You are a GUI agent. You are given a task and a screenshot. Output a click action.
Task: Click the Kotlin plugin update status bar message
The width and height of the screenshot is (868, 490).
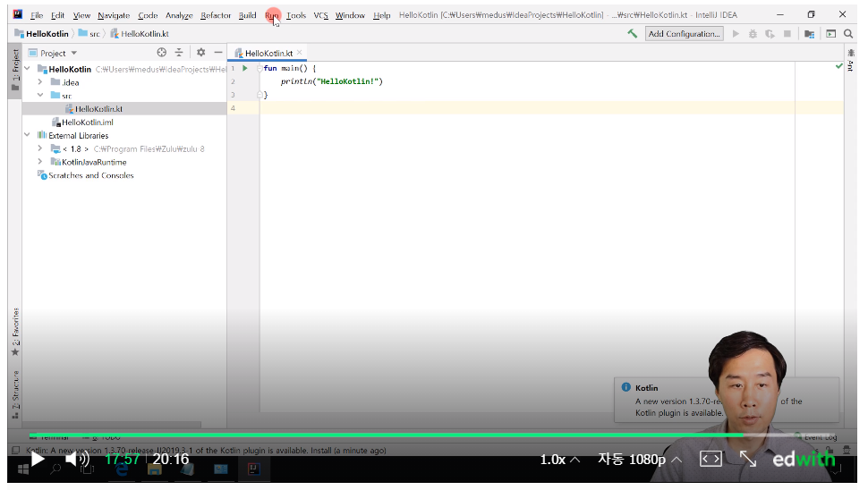[x=206, y=451]
